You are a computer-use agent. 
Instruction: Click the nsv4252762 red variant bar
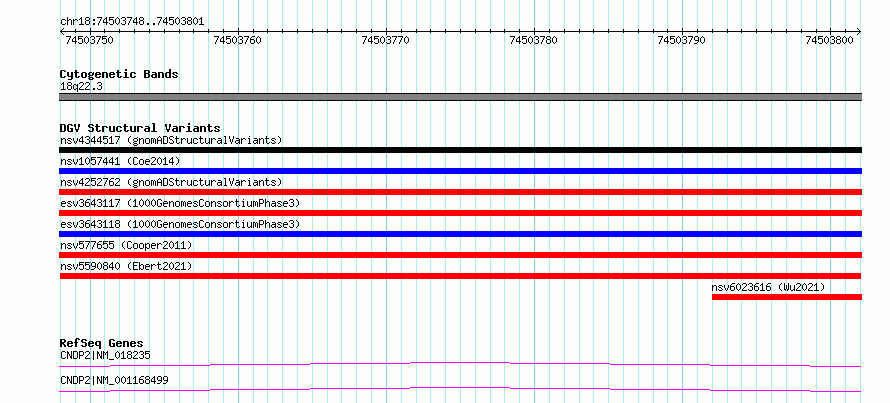pos(460,192)
